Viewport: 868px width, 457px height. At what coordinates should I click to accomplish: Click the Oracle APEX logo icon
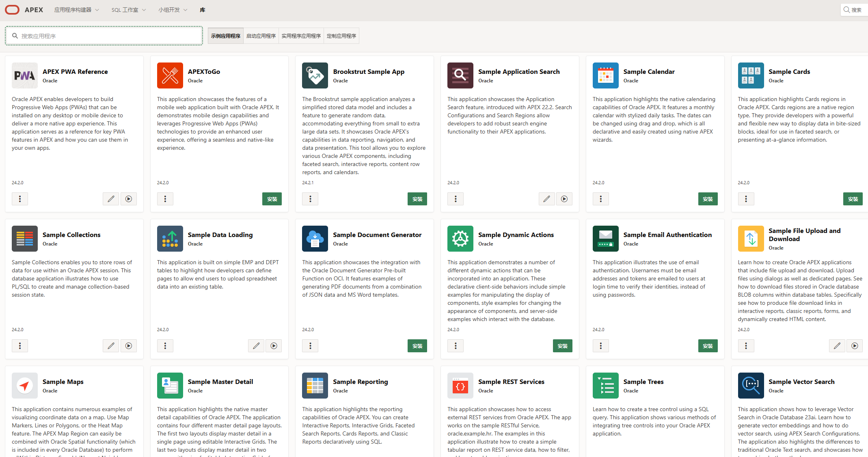click(x=12, y=10)
